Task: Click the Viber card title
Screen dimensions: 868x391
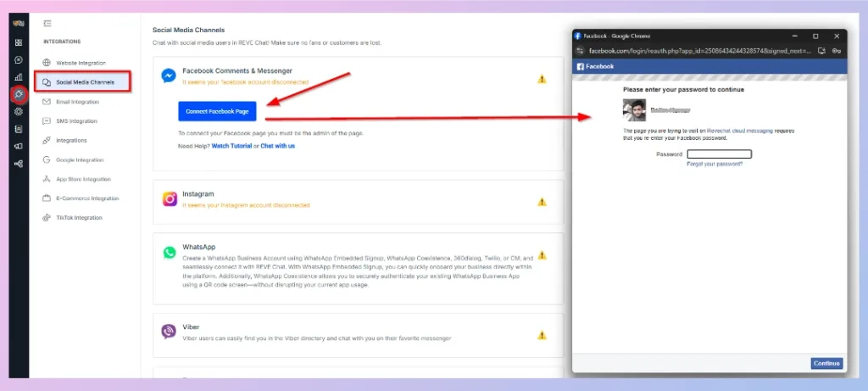Action: click(191, 327)
